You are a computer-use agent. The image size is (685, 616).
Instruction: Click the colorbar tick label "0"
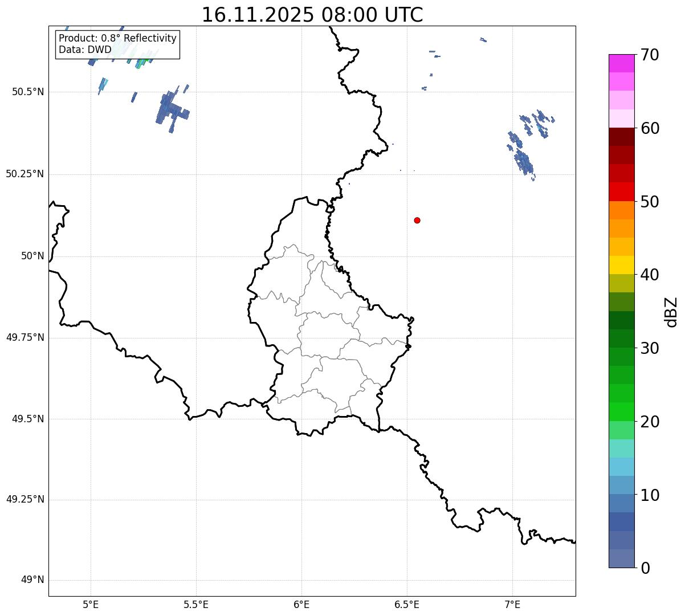[645, 568]
